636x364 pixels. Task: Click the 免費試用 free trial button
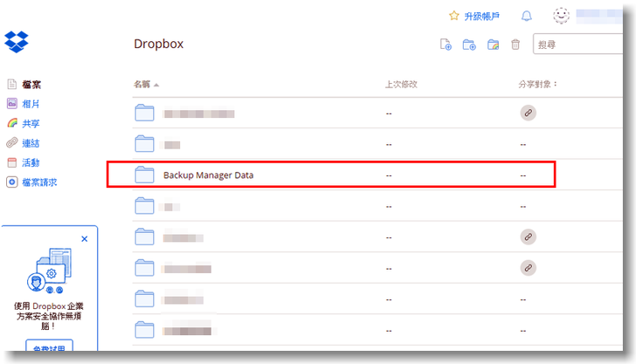tap(49, 346)
